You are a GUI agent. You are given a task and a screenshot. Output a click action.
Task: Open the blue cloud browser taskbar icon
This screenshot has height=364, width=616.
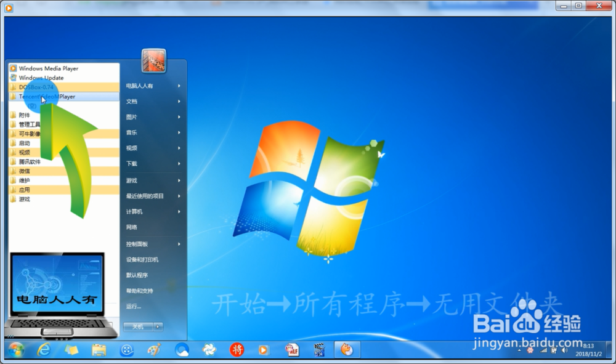[x=182, y=349]
